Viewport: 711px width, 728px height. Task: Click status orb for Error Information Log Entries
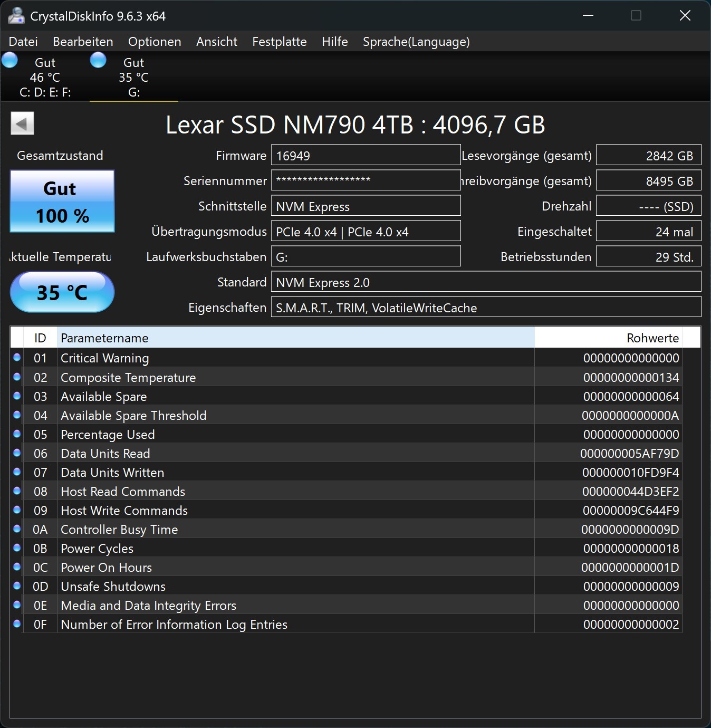click(x=17, y=624)
